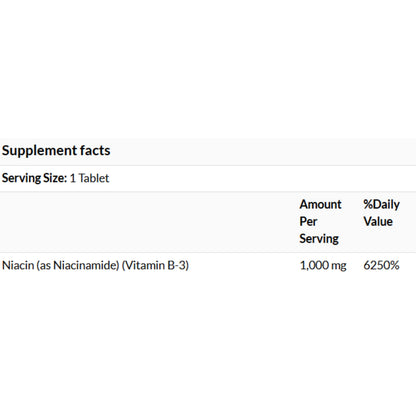This screenshot has width=416, height=416.
Task: Click the "Amount" column header word
Action: [320, 204]
